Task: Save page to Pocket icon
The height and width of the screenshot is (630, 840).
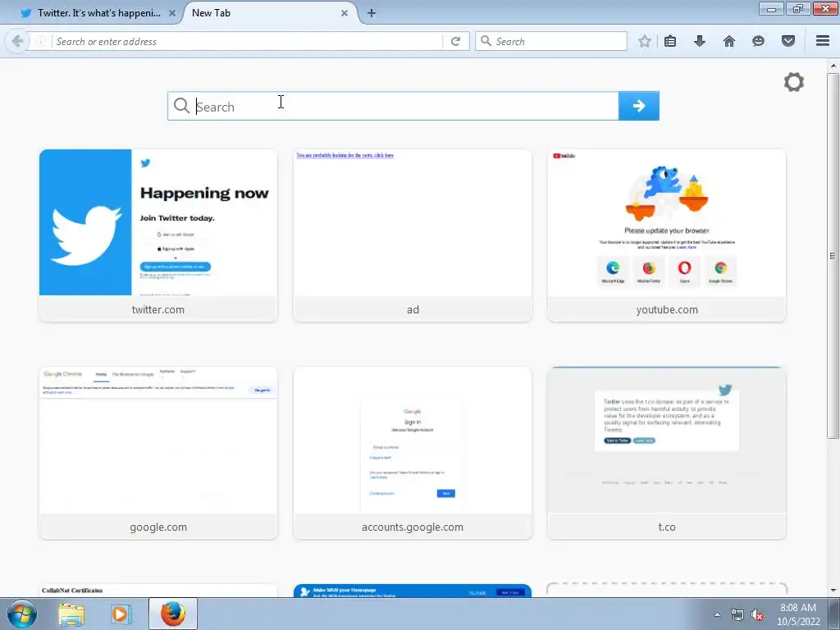Action: (x=788, y=41)
